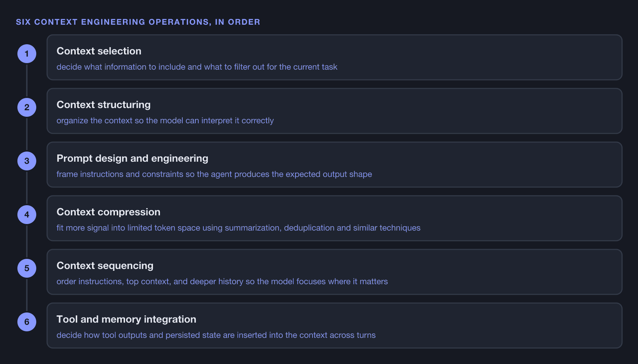Image resolution: width=638 pixels, height=364 pixels.
Task: Click the step 2 numbered circle
Action: click(x=27, y=107)
